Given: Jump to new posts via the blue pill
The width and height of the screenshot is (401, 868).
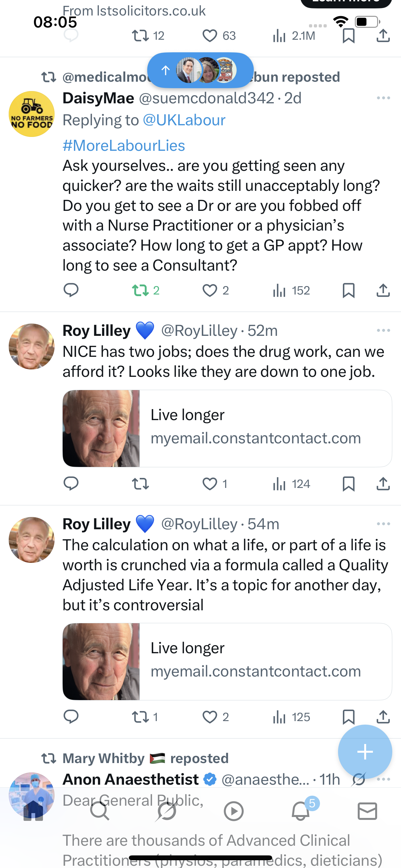Looking at the screenshot, I should click(x=200, y=70).
